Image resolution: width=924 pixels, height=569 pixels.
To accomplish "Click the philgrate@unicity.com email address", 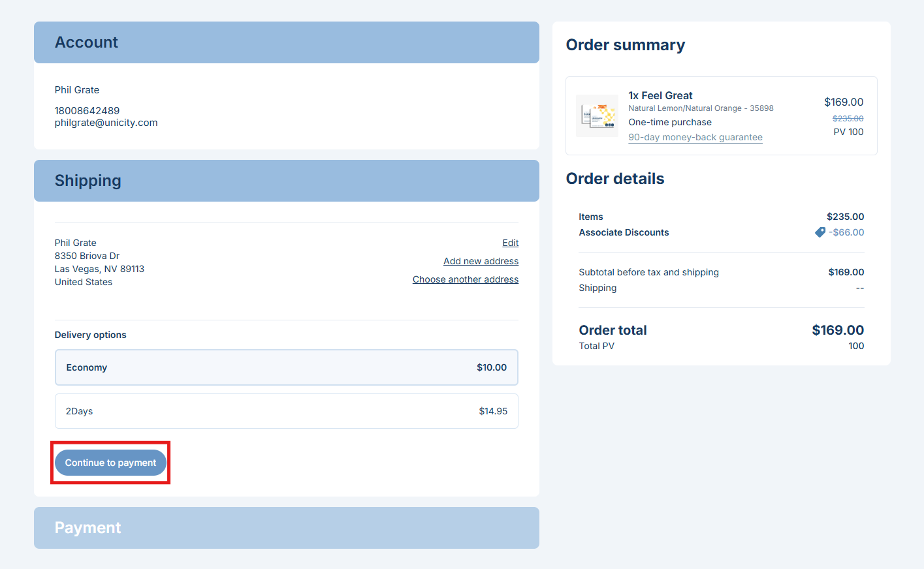I will click(x=106, y=123).
